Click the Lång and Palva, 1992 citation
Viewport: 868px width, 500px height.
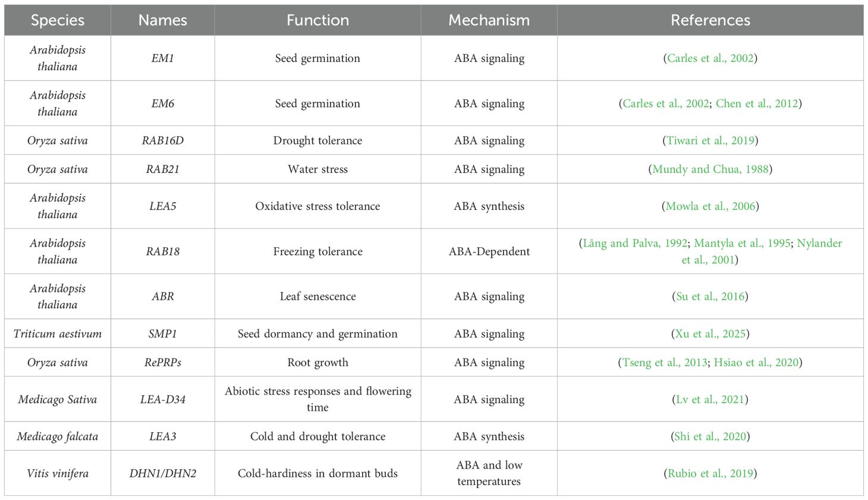pyautogui.click(x=635, y=243)
